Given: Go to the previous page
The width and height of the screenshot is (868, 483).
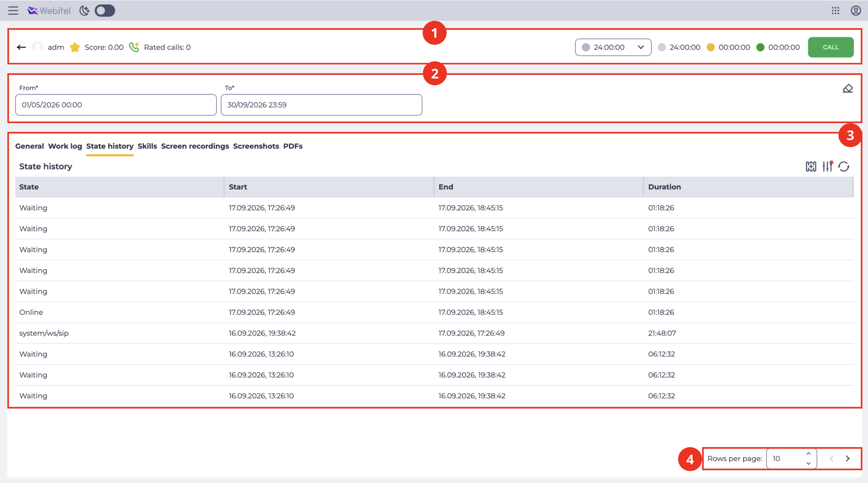Looking at the screenshot, I should [x=832, y=458].
